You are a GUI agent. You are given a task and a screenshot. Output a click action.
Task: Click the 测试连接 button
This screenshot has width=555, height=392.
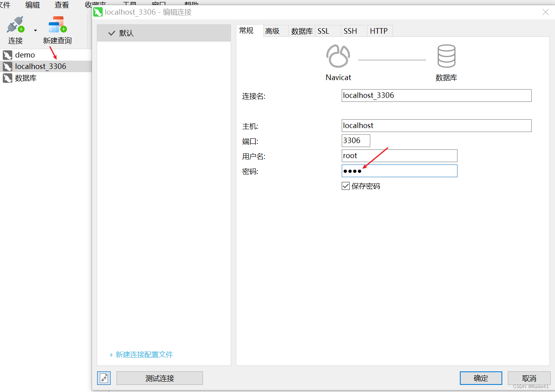[160, 378]
